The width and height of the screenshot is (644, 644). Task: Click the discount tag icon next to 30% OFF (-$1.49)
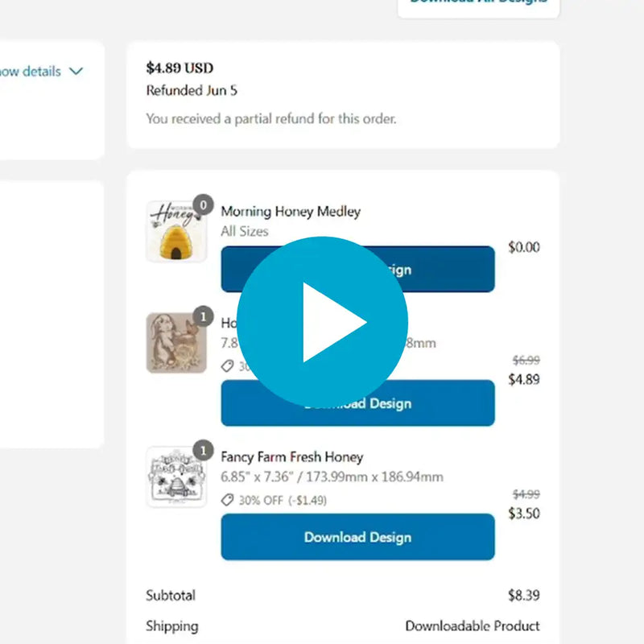coord(227,500)
